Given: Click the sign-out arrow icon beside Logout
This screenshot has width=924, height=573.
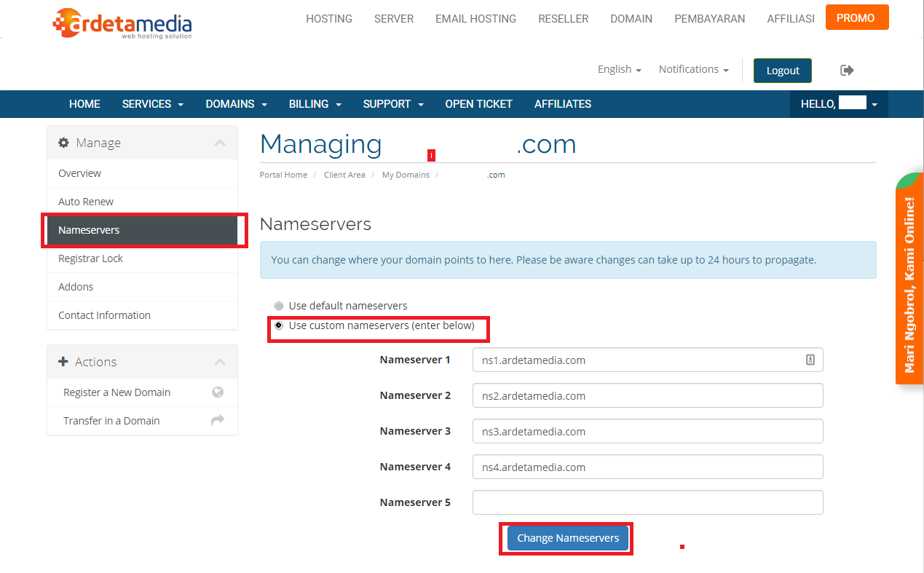Looking at the screenshot, I should [x=847, y=70].
